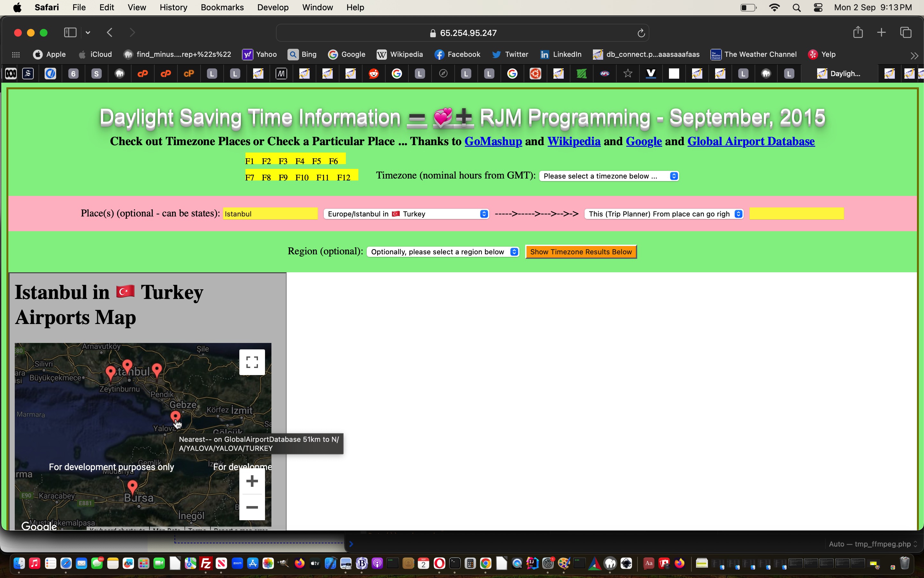Launch GIMP from the Dock
This screenshot has width=924, height=578.
(283, 563)
